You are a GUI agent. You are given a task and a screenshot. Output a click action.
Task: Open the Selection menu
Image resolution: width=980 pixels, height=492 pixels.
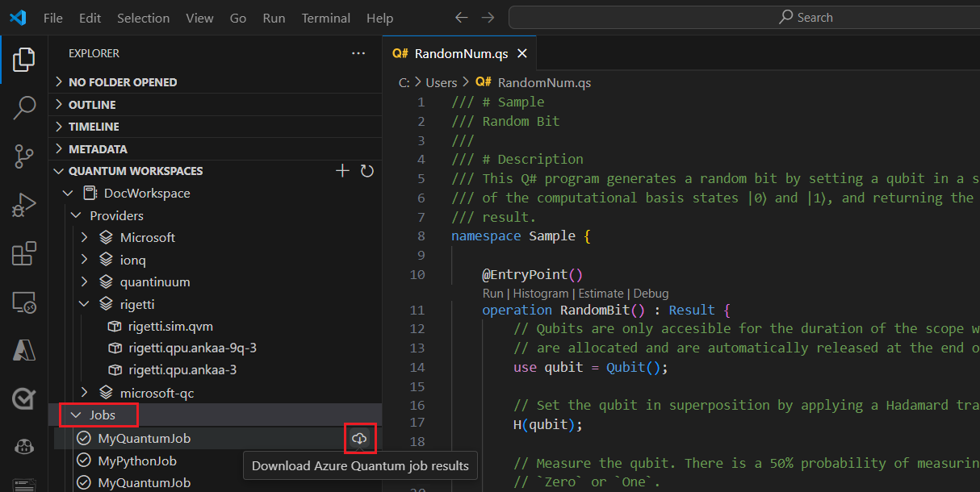pyautogui.click(x=144, y=18)
